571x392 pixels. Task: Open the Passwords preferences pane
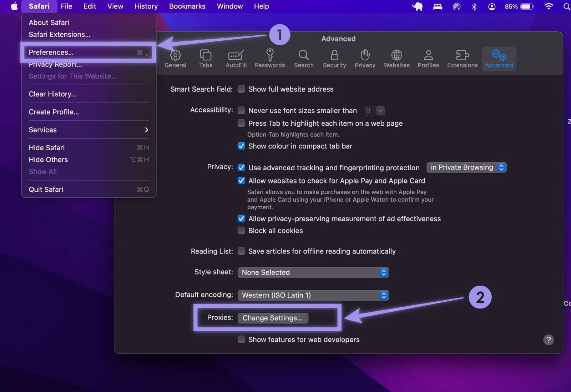[270, 59]
